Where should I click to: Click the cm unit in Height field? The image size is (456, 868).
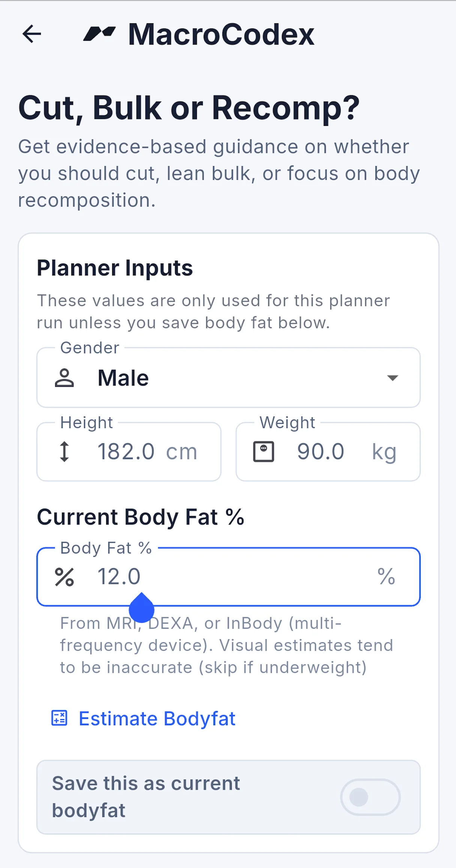coord(182,452)
